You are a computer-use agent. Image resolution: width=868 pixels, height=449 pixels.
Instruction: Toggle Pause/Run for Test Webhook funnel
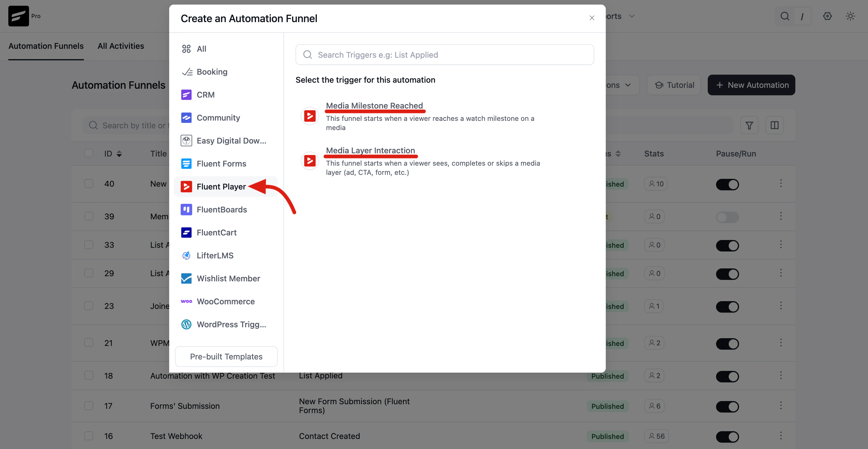(727, 437)
